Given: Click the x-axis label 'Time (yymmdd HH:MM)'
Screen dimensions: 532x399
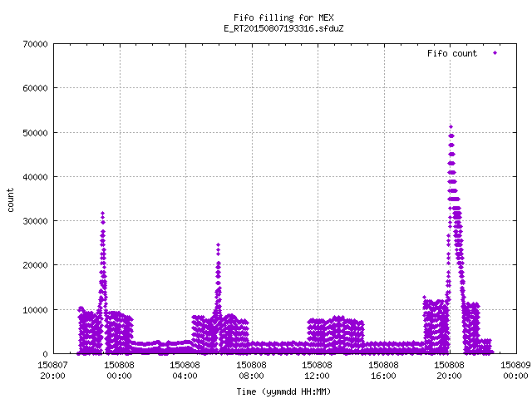Looking at the screenshot, I should [x=283, y=392].
